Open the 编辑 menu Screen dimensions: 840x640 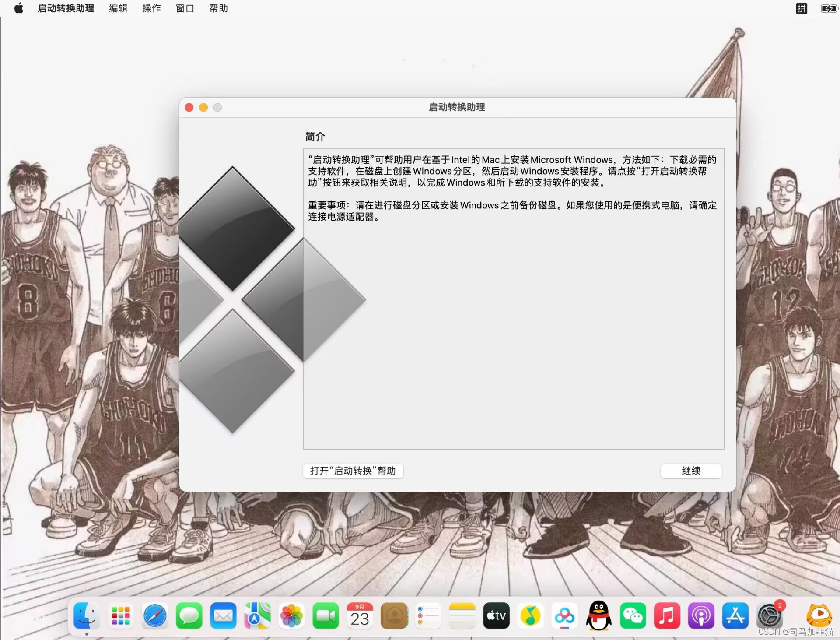point(118,8)
